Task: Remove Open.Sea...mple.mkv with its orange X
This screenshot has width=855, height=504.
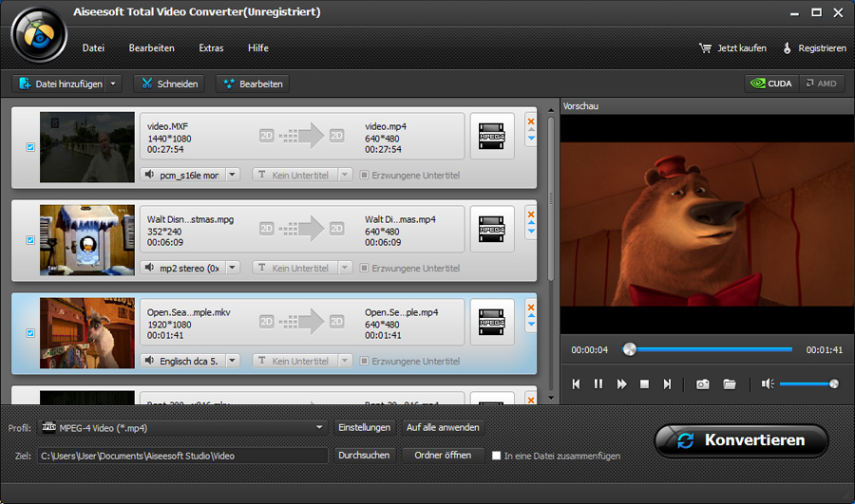Action: 530,308
